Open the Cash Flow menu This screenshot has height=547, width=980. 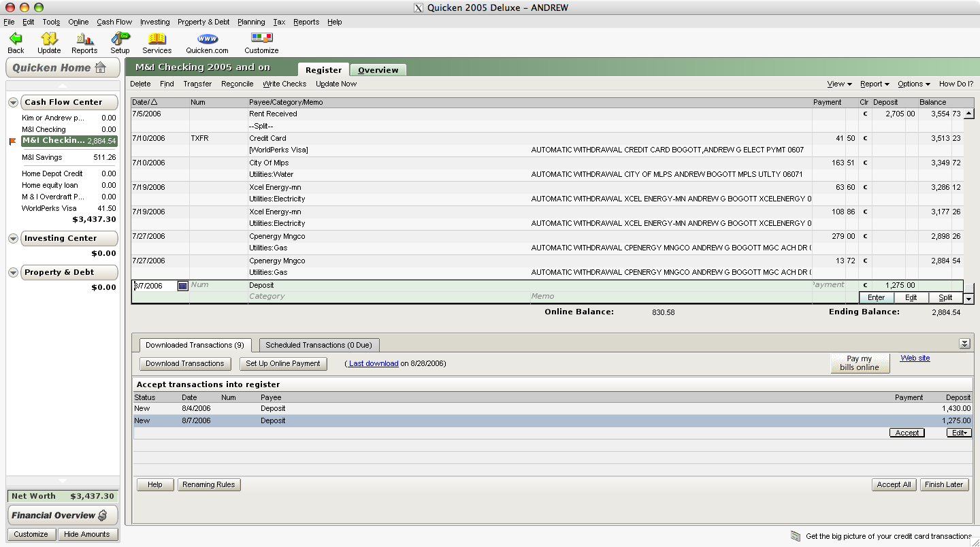point(114,22)
